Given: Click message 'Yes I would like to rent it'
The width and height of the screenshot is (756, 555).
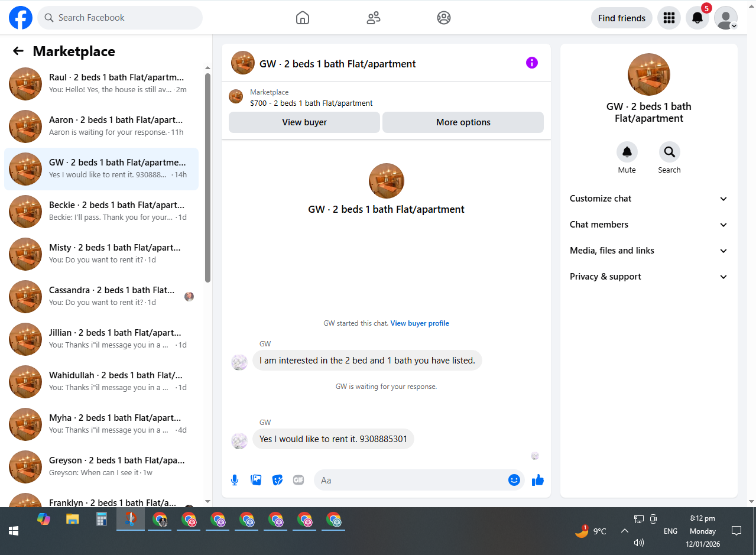Looking at the screenshot, I should 333,439.
